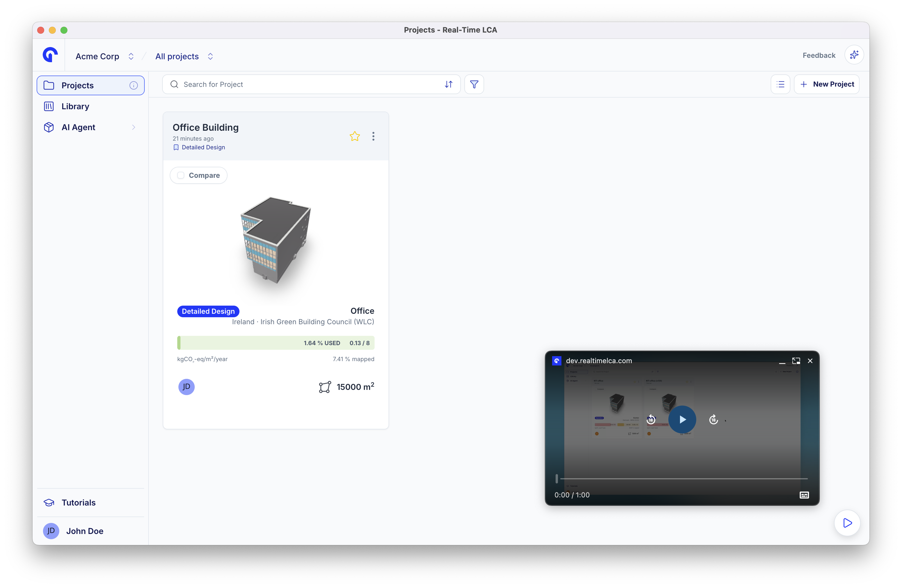Click JD avatar beside John Doe
The width and height of the screenshot is (902, 588).
[x=51, y=531]
